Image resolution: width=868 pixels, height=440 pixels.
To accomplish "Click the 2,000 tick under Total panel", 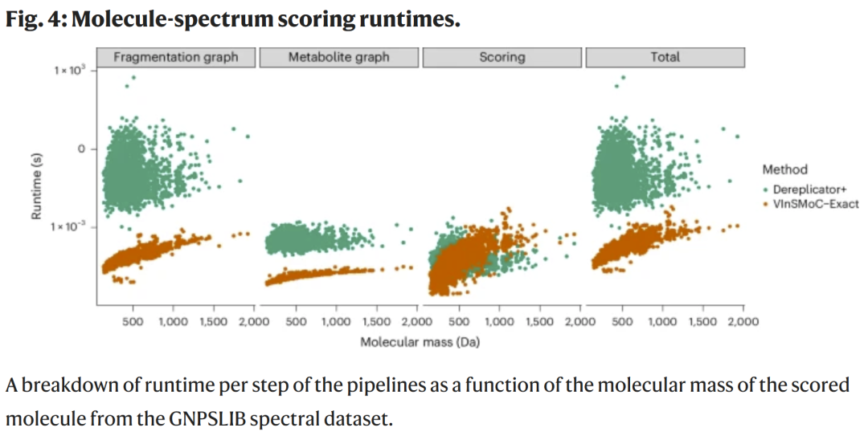I will pyautogui.click(x=743, y=321).
